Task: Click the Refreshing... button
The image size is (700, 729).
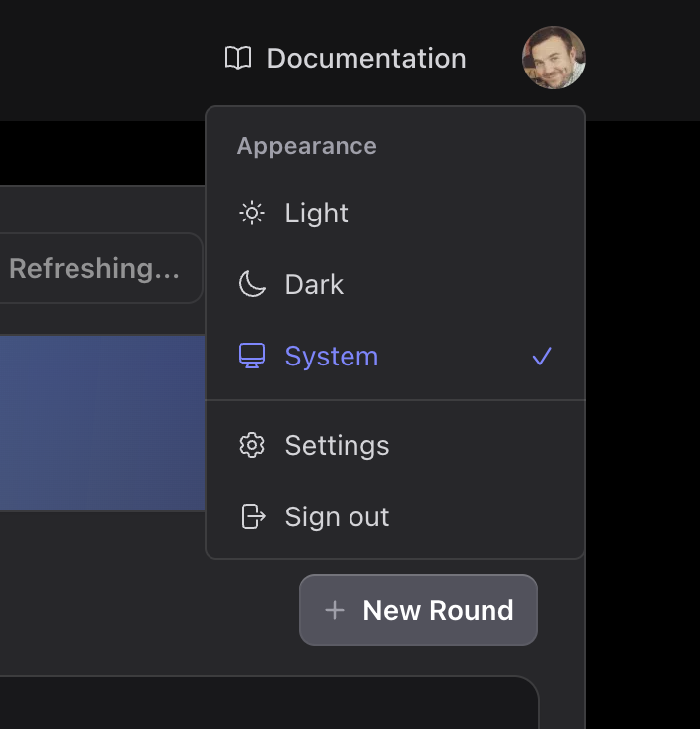Action: [94, 268]
